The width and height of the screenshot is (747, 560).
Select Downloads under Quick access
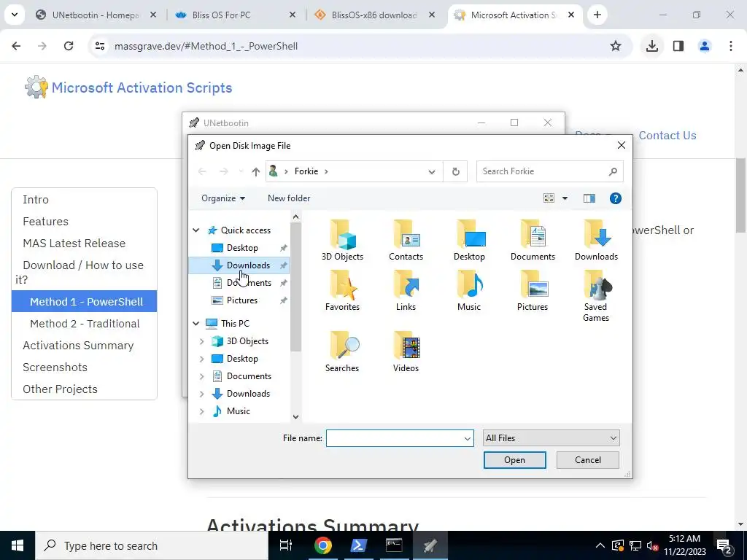click(x=239, y=265)
